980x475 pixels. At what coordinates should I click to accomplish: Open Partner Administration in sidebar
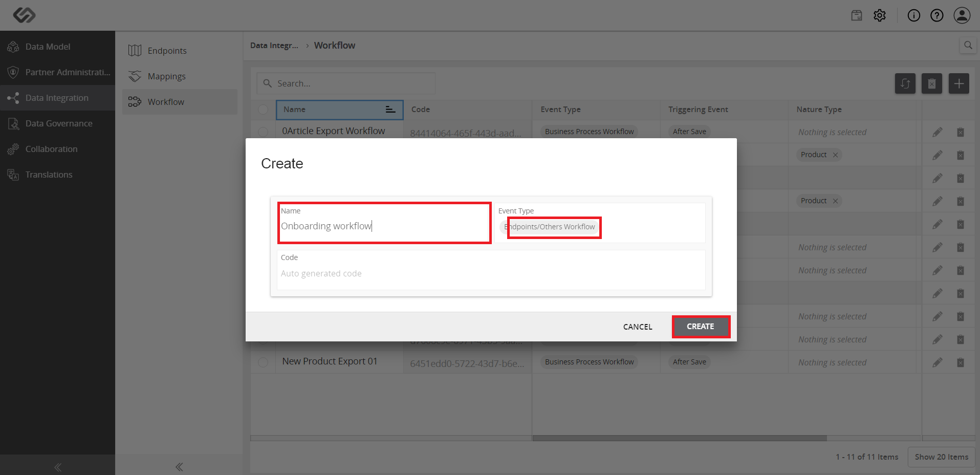(57, 72)
